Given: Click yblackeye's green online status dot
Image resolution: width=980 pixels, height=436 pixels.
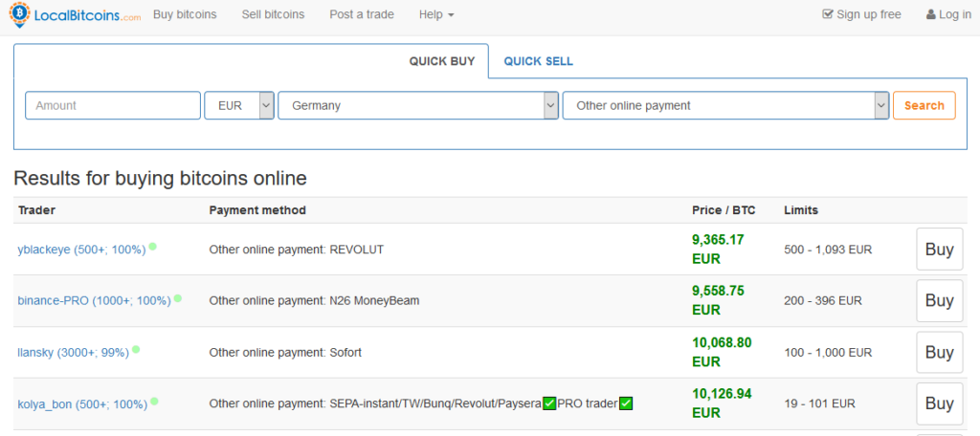Looking at the screenshot, I should [x=153, y=247].
